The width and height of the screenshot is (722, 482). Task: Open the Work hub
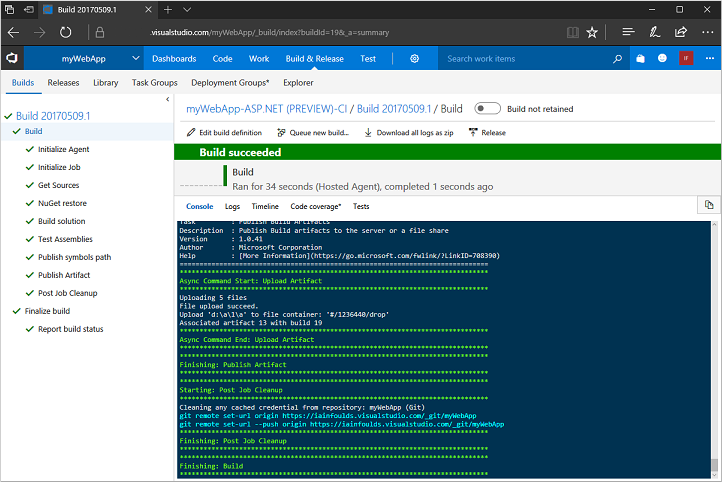point(259,58)
